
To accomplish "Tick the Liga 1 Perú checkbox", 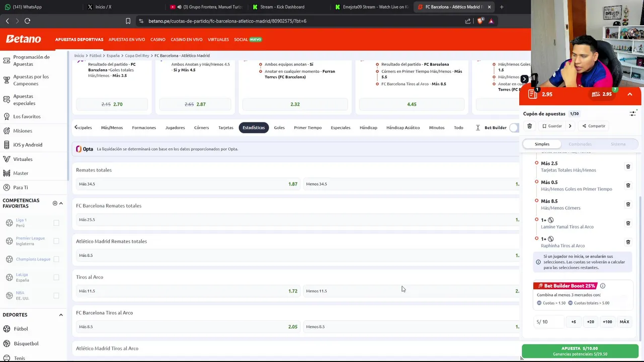I will (56, 223).
